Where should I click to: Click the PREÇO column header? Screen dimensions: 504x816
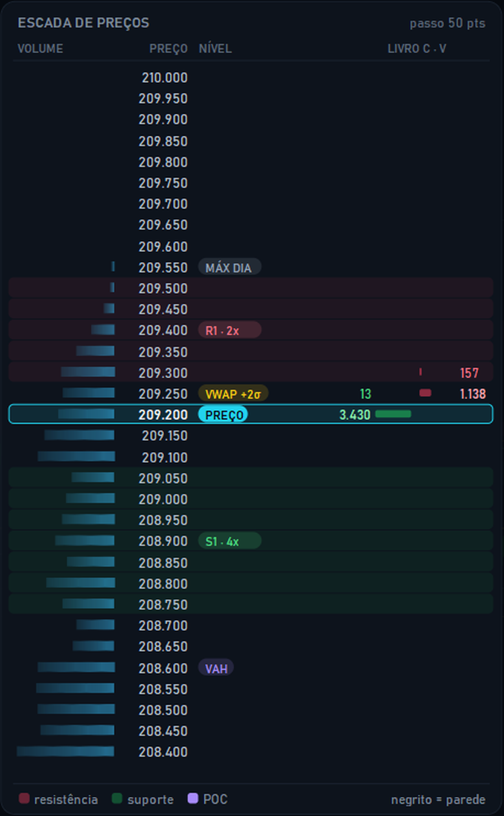click(x=169, y=49)
